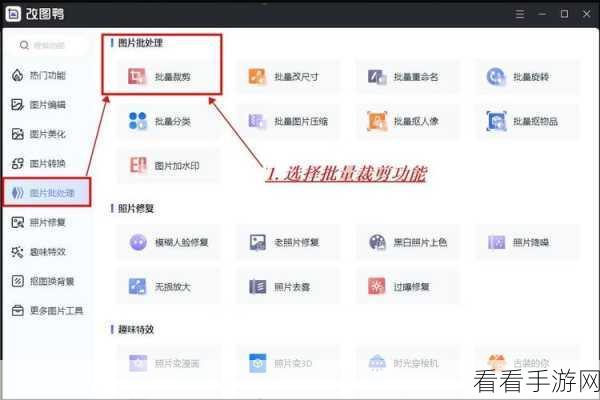
Task: Click the search magnifier icon
Action: pyautogui.click(x=24, y=45)
